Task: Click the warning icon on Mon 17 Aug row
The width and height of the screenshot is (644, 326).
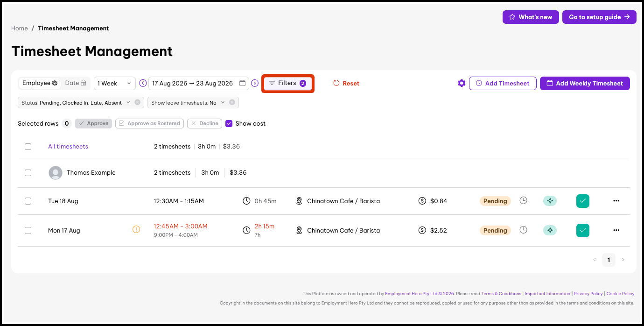Action: 136,229
